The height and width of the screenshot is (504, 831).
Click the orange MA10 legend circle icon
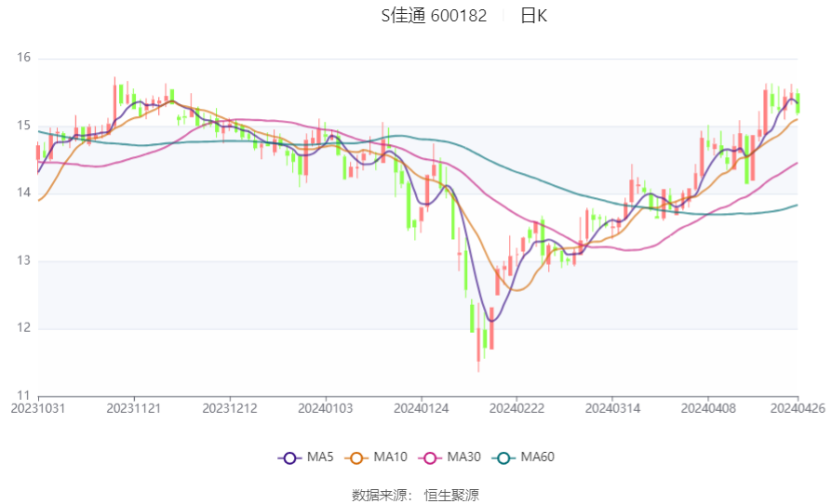click(x=356, y=458)
